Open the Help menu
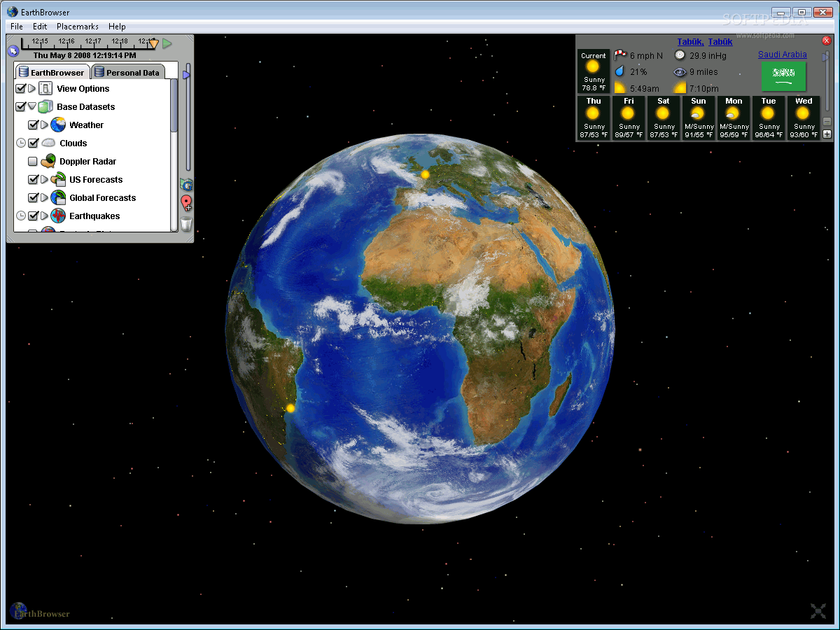 click(117, 27)
